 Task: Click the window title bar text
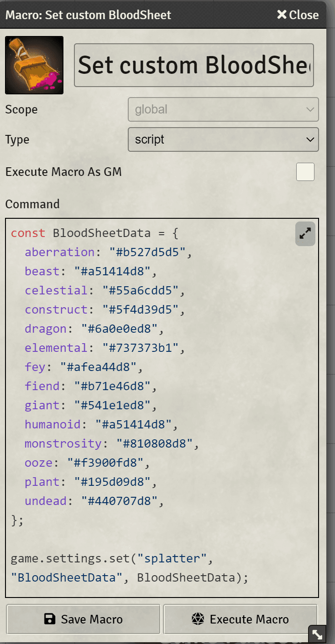pyautogui.click(x=88, y=15)
